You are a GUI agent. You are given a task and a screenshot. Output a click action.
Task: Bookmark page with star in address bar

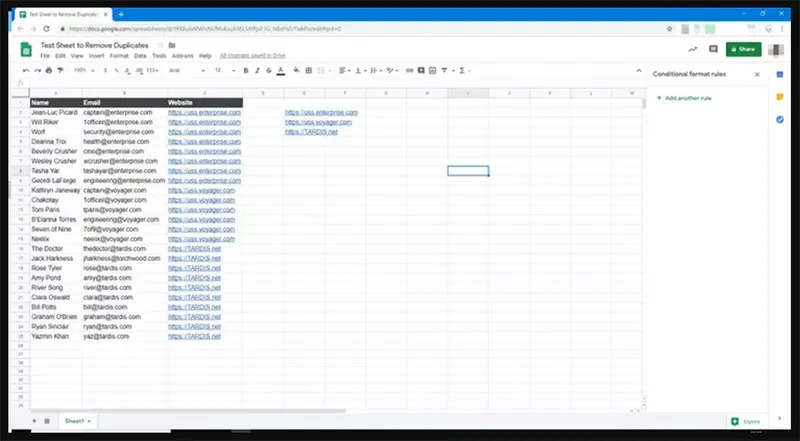coord(669,29)
